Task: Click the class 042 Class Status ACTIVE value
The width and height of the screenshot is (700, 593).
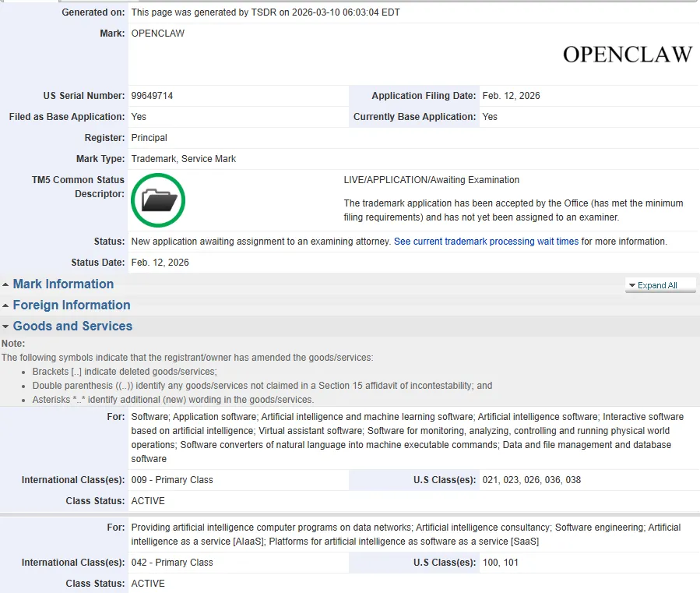Action: 148,584
